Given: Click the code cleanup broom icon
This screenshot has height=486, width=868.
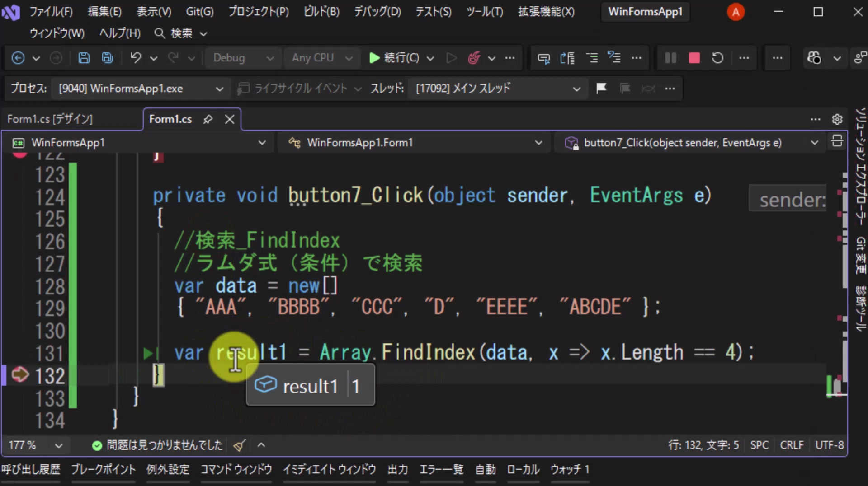Looking at the screenshot, I should pyautogui.click(x=240, y=445).
